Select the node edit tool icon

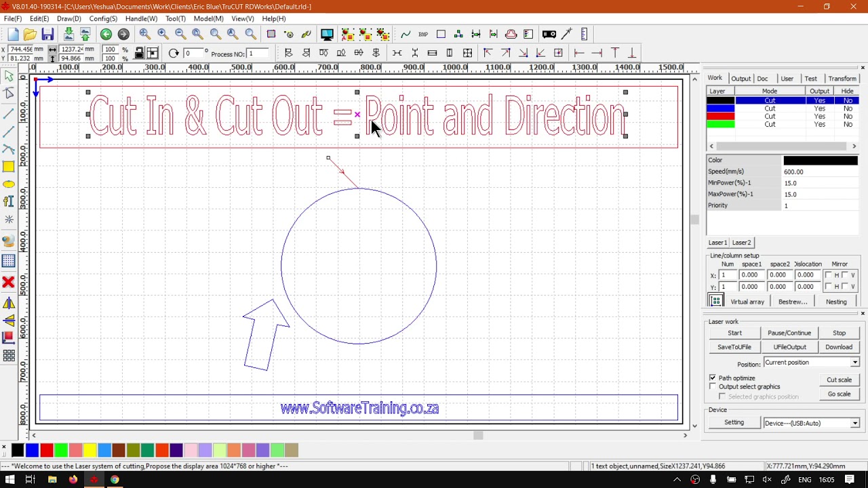pyautogui.click(x=9, y=94)
